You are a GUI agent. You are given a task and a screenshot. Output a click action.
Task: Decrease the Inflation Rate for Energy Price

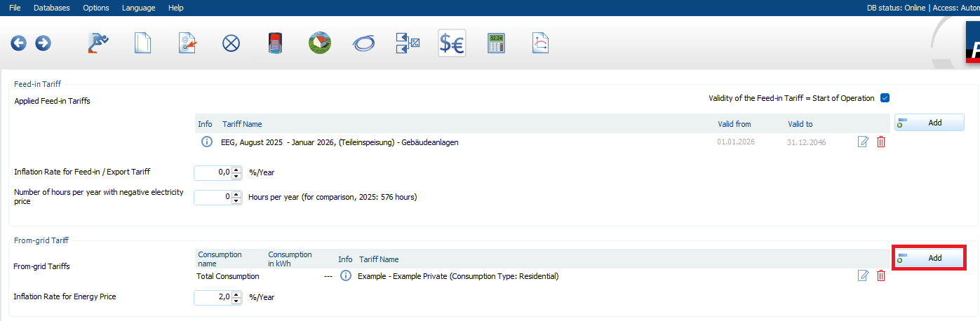(236, 301)
